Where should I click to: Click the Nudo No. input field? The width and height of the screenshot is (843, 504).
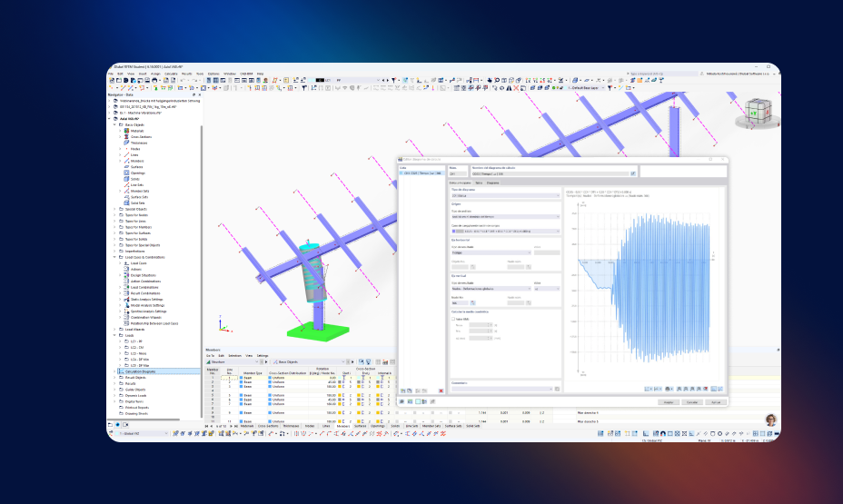coord(460,303)
